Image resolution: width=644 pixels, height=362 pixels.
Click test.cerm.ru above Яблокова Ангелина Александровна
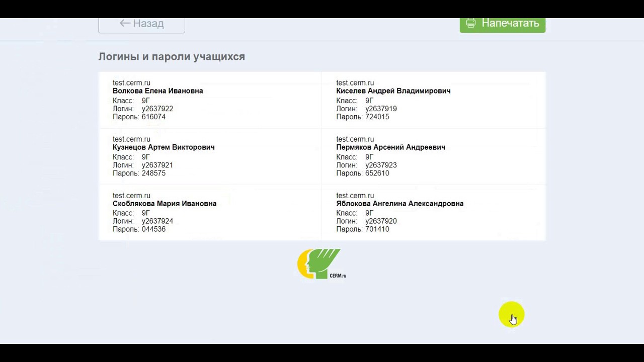(x=355, y=196)
